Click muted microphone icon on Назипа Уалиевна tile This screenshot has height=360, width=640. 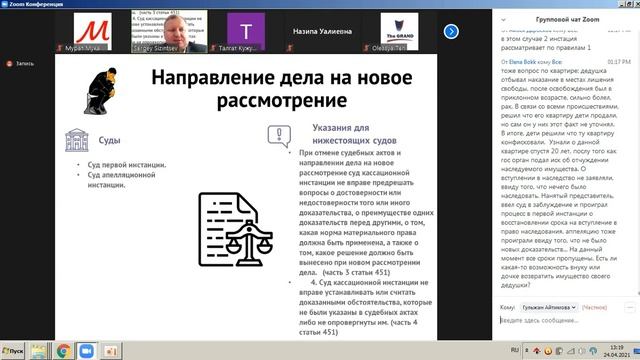point(289,48)
